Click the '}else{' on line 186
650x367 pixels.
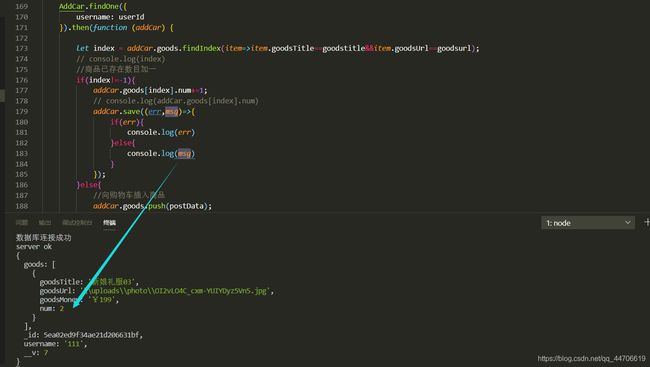click(89, 185)
